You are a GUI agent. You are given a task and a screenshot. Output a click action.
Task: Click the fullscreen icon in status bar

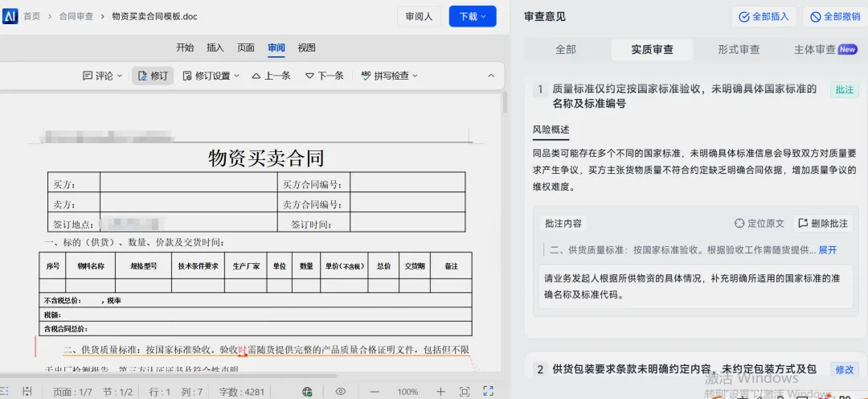tap(489, 391)
